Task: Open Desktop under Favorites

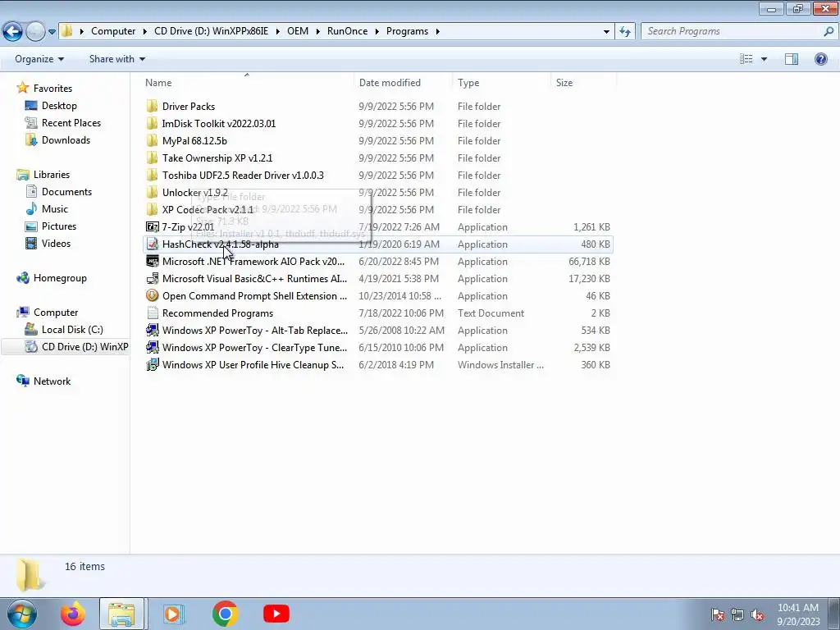Action: pyautogui.click(x=59, y=106)
